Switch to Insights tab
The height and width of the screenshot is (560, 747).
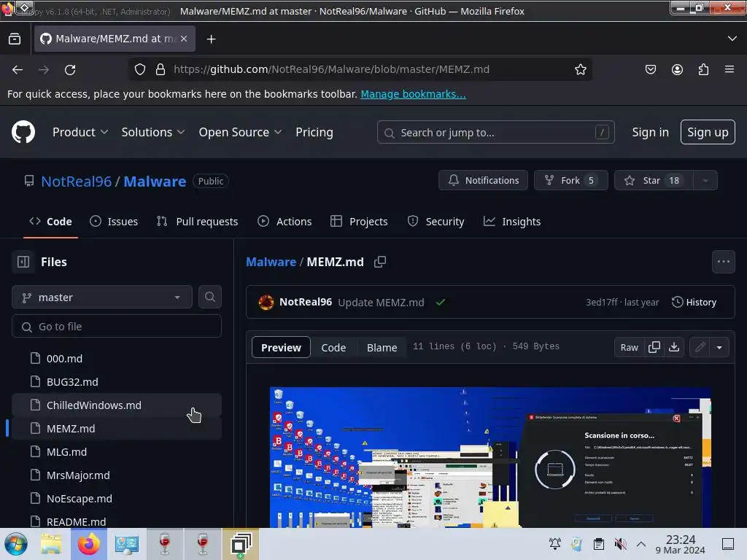[512, 222]
